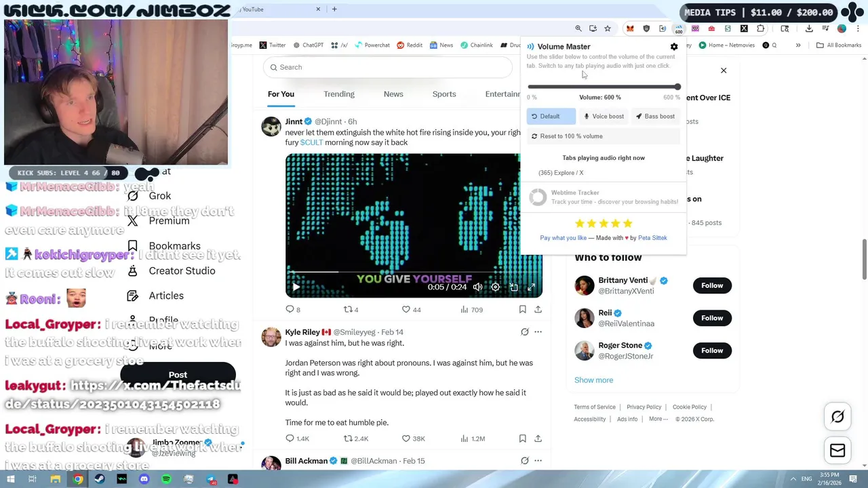Open Volume Master settings gear
This screenshot has width=868, height=488.
click(674, 47)
